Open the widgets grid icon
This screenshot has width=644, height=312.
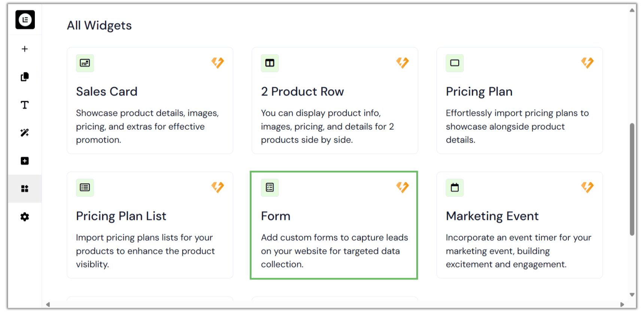pos(25,189)
